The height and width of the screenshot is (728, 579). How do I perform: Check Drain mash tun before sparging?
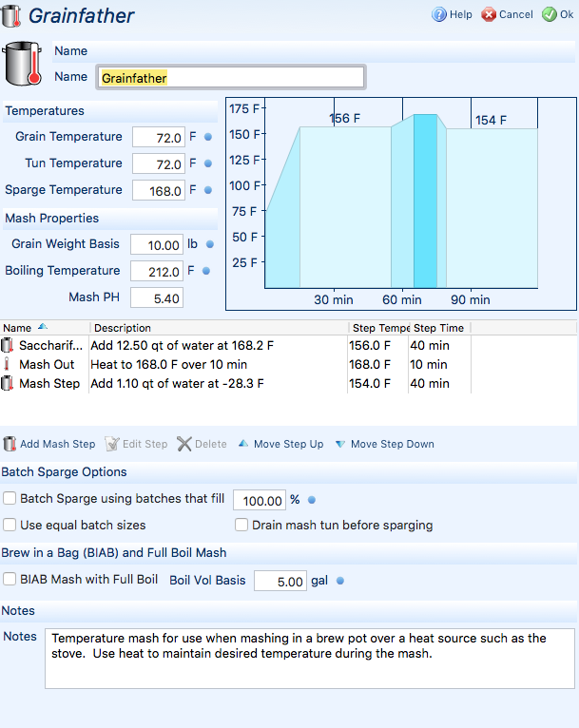coord(241,526)
